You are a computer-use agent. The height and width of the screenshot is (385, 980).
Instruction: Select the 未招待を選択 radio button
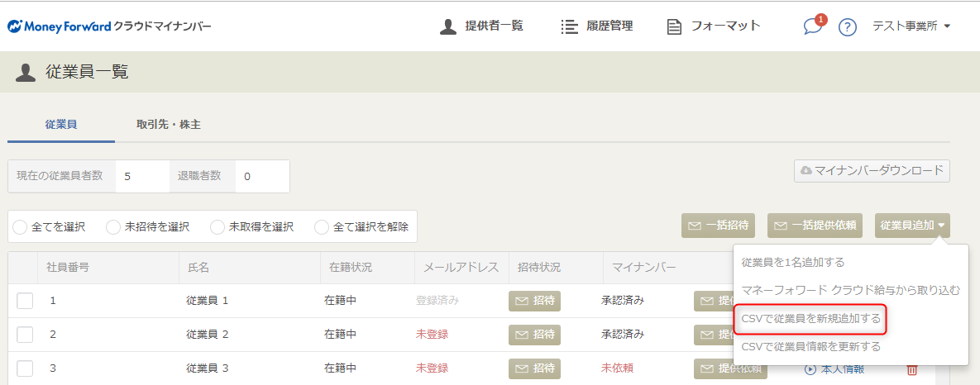(x=113, y=227)
